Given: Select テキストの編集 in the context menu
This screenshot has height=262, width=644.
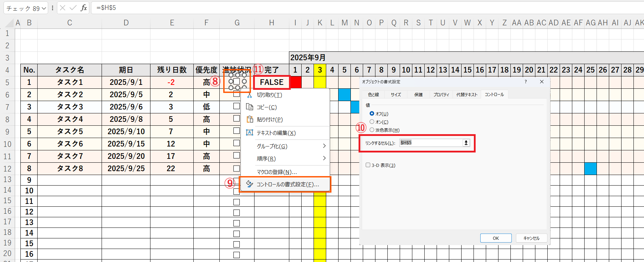Looking at the screenshot, I should 276,133.
